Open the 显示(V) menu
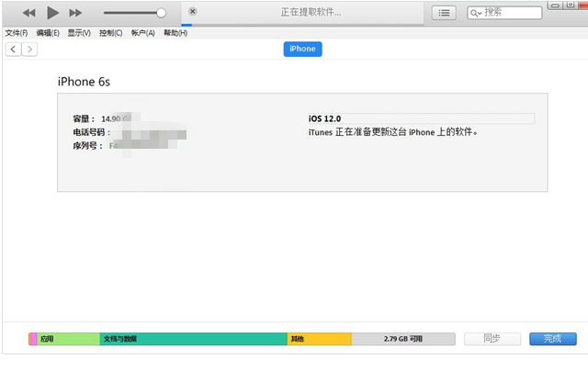The width and height of the screenshot is (588, 370). click(x=79, y=33)
